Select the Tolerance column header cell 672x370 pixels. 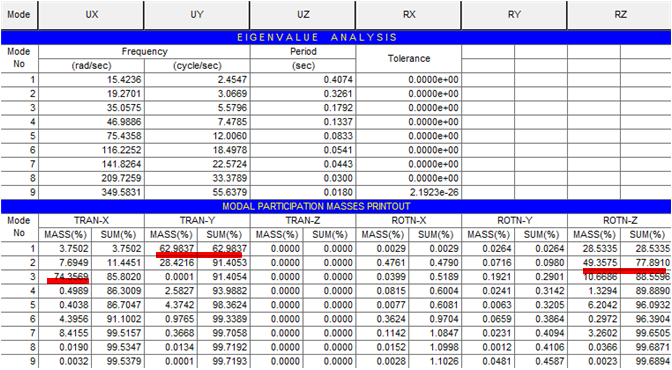click(409, 59)
